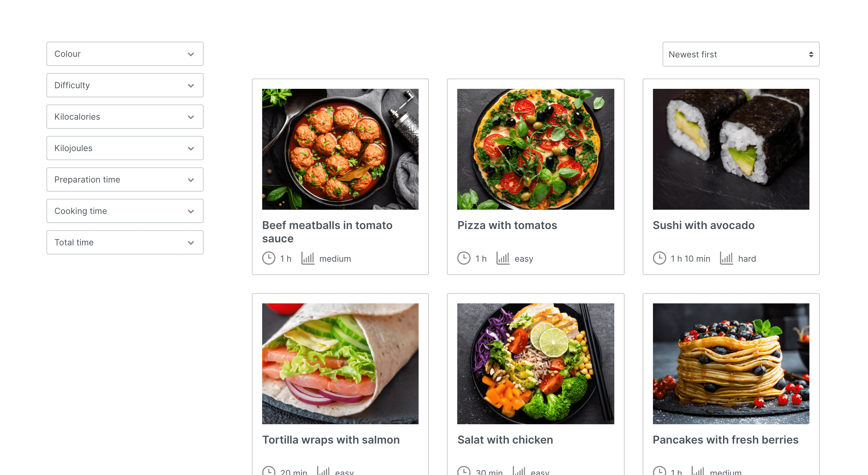
Task: Open the Cooking time filter
Action: click(125, 211)
